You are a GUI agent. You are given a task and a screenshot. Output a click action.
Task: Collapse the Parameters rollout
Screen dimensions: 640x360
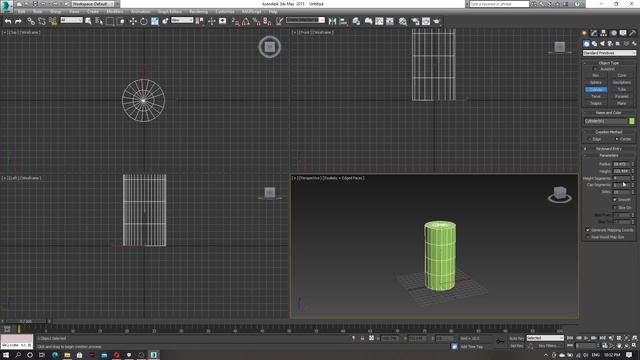tap(609, 156)
